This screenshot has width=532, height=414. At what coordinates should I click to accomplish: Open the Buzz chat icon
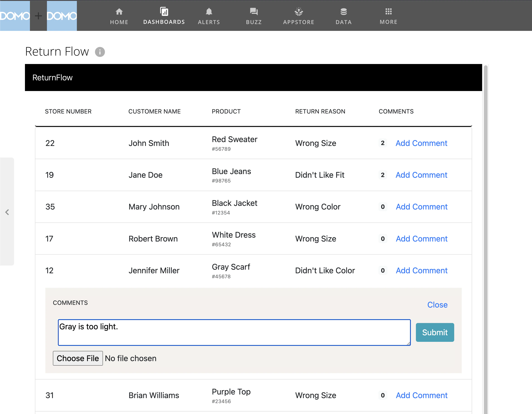pos(254,12)
